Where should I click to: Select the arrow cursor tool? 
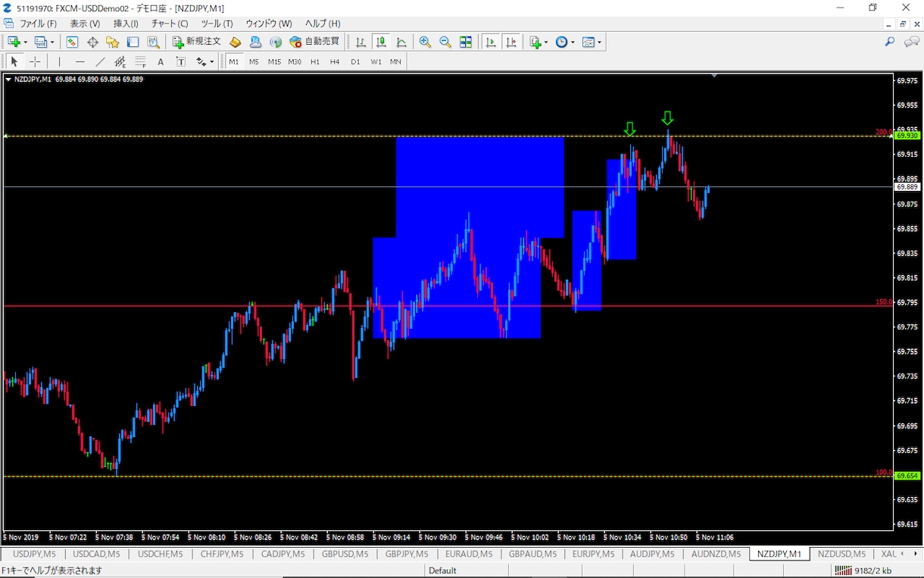point(14,61)
